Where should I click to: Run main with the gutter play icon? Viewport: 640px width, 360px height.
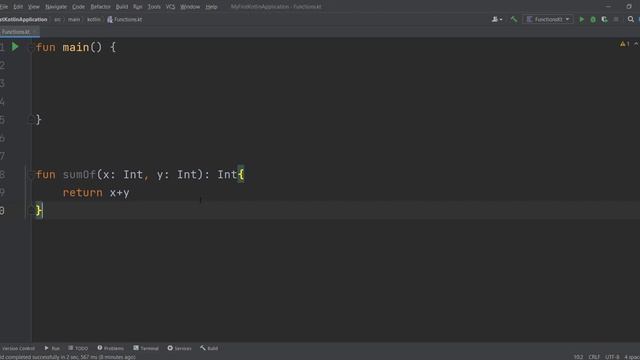coord(15,47)
